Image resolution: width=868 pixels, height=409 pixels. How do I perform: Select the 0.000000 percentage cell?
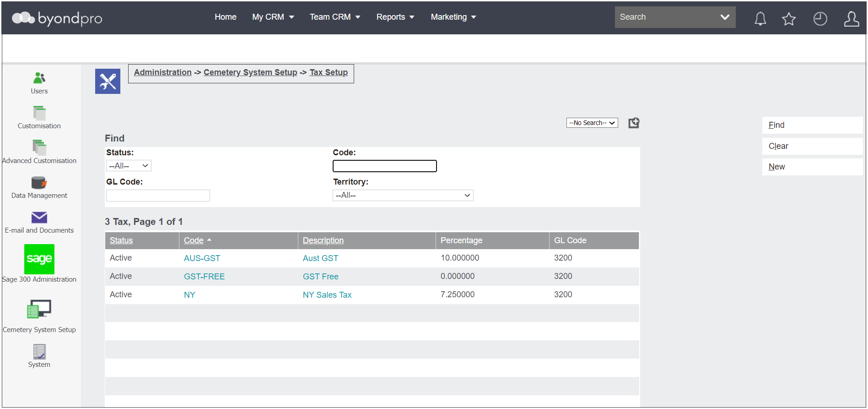pyautogui.click(x=458, y=276)
